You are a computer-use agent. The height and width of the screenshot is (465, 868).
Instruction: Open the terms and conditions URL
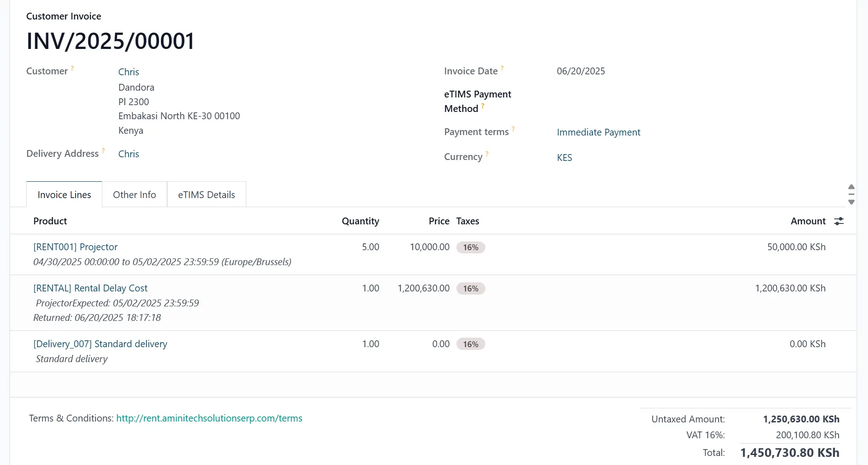pos(209,418)
